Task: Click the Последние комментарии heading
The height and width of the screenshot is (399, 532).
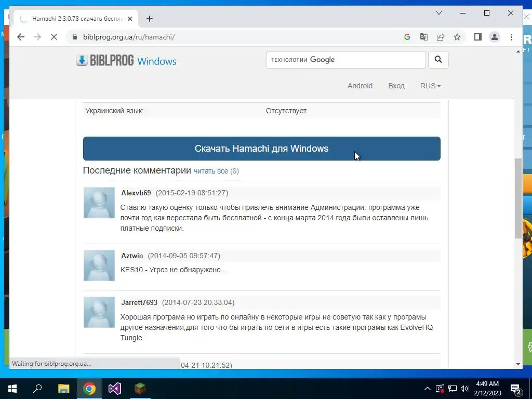Action: click(x=137, y=170)
